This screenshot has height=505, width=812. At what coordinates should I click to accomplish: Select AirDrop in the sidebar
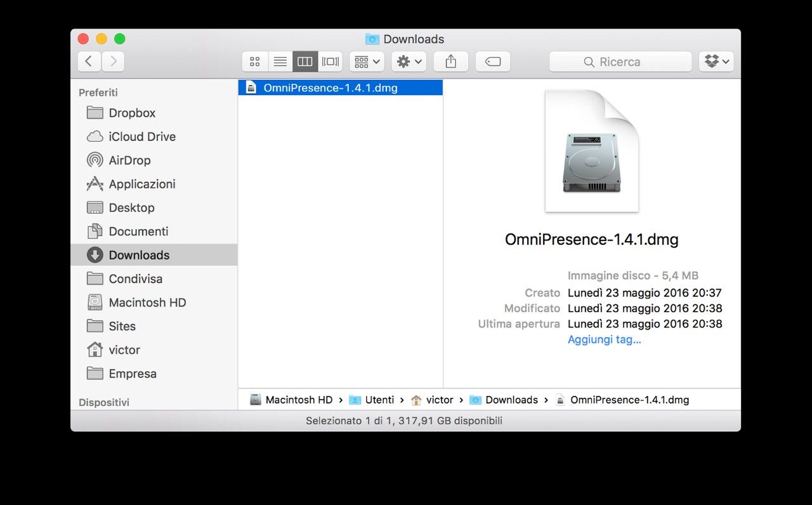pos(154,161)
